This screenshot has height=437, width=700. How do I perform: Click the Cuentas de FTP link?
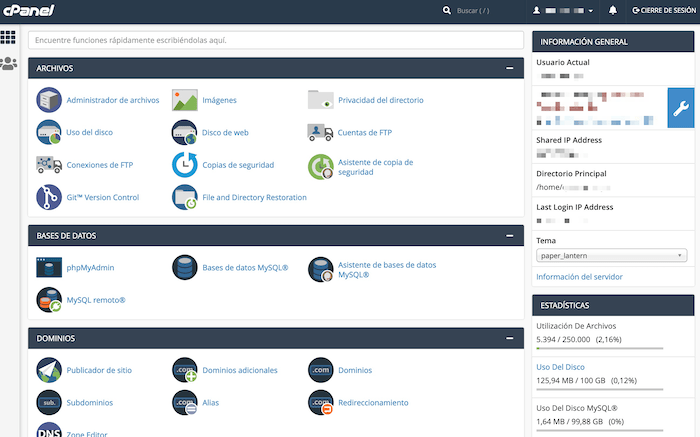(365, 133)
